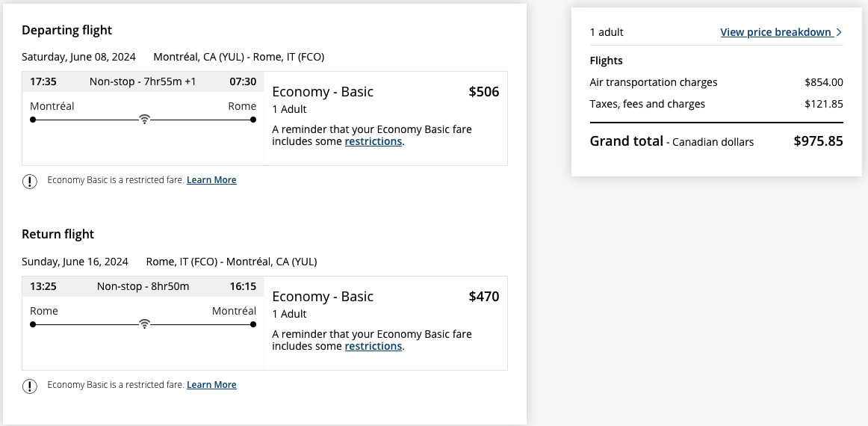Select return Economy - Basic fare title

coord(323,297)
